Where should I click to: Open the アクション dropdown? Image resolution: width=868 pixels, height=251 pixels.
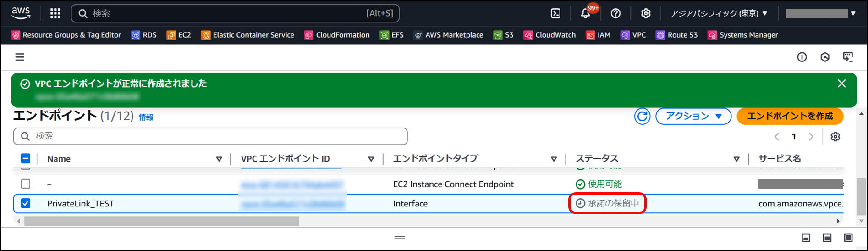(x=693, y=116)
